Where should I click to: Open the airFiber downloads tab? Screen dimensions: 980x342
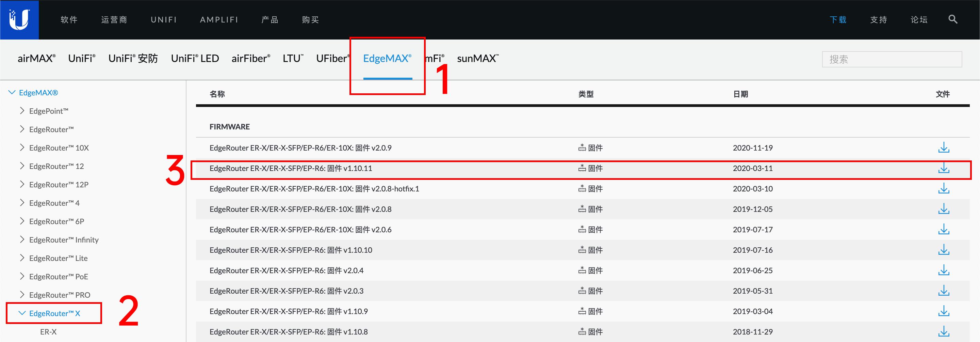click(250, 59)
